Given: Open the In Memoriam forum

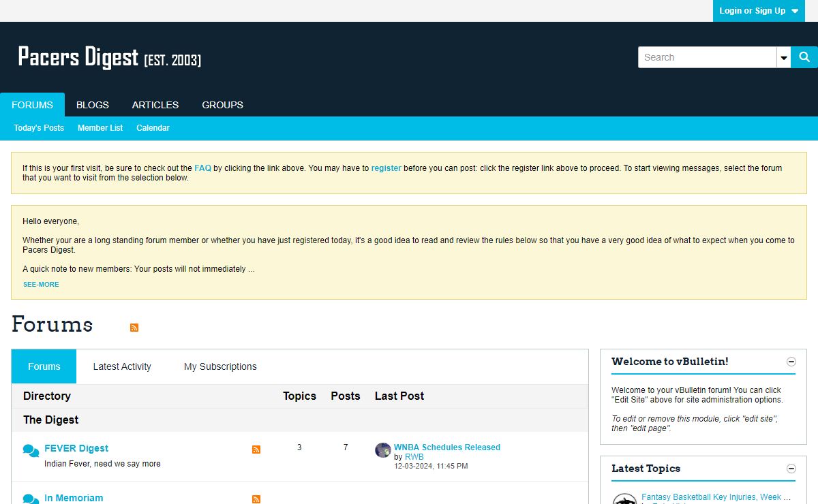Looking at the screenshot, I should click(x=74, y=498).
